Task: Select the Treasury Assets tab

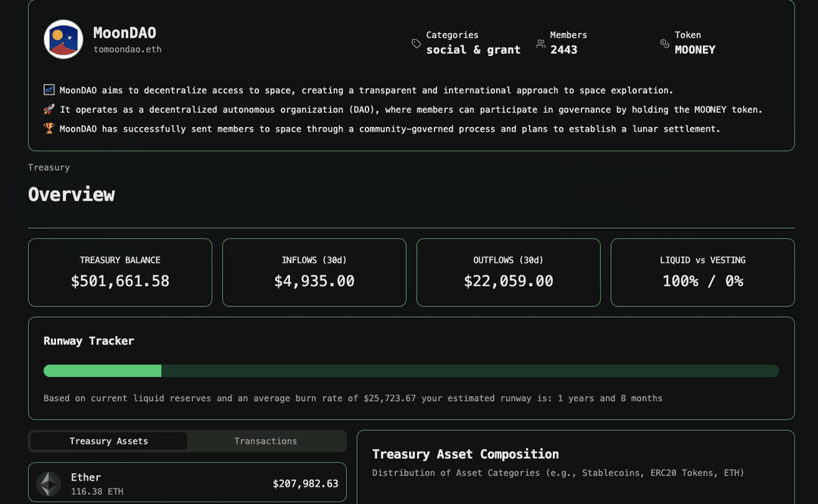Action: click(x=108, y=441)
